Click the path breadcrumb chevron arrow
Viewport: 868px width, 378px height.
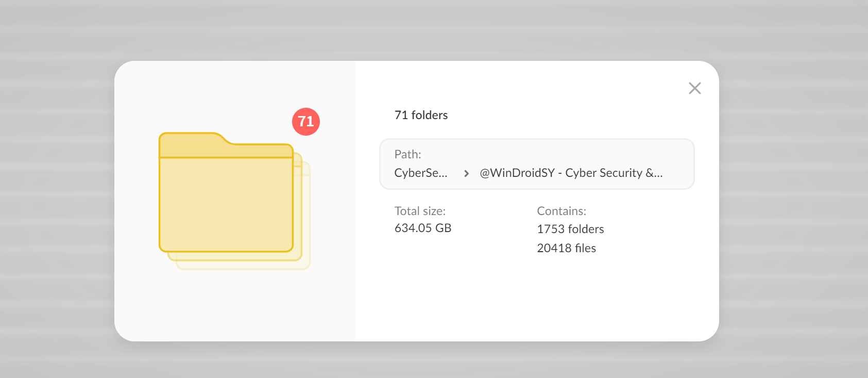click(x=466, y=173)
